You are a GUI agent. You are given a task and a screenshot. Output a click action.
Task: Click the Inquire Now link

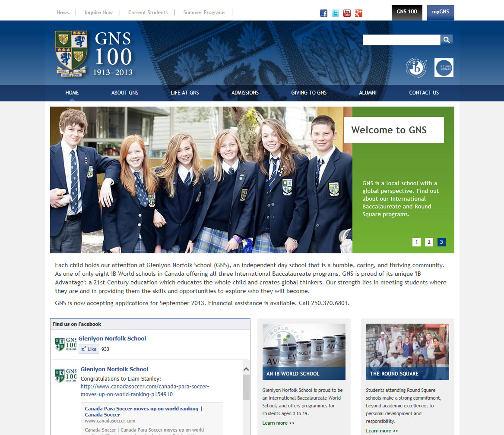coord(98,13)
